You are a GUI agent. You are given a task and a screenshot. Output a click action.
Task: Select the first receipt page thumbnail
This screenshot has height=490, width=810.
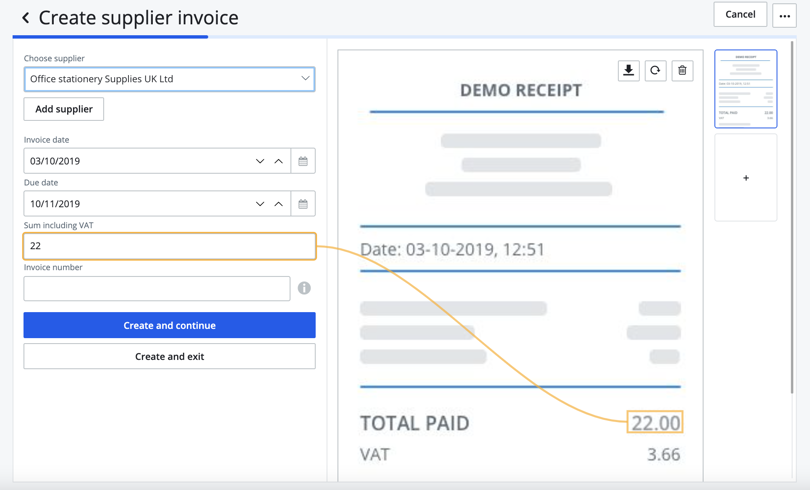(x=745, y=89)
